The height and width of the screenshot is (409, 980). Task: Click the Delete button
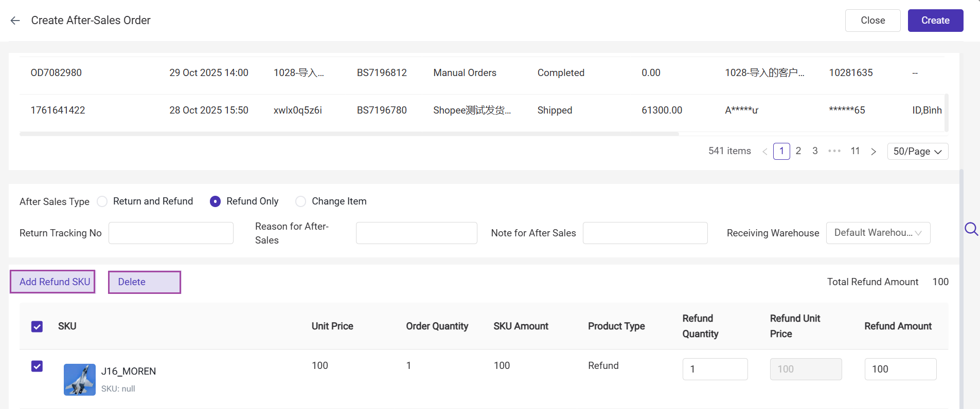pos(145,282)
